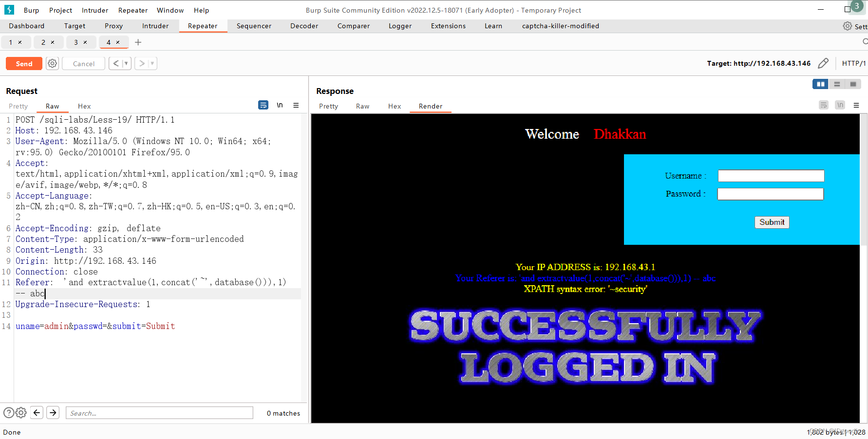Viewport: 868px width, 439px height.
Task: Show Request in Hex view
Action: [84, 106]
